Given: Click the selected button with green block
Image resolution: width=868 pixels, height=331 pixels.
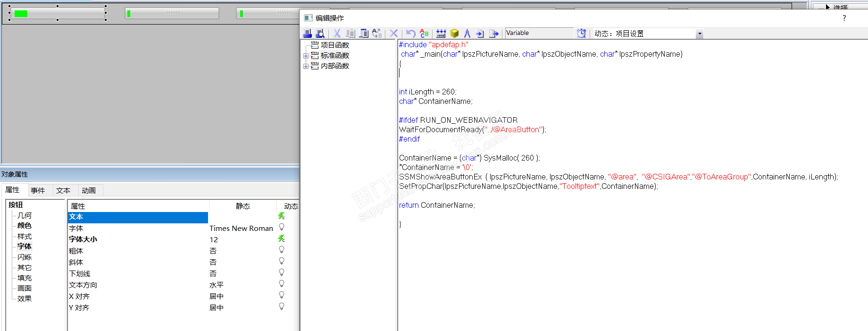Looking at the screenshot, I should tap(58, 13).
